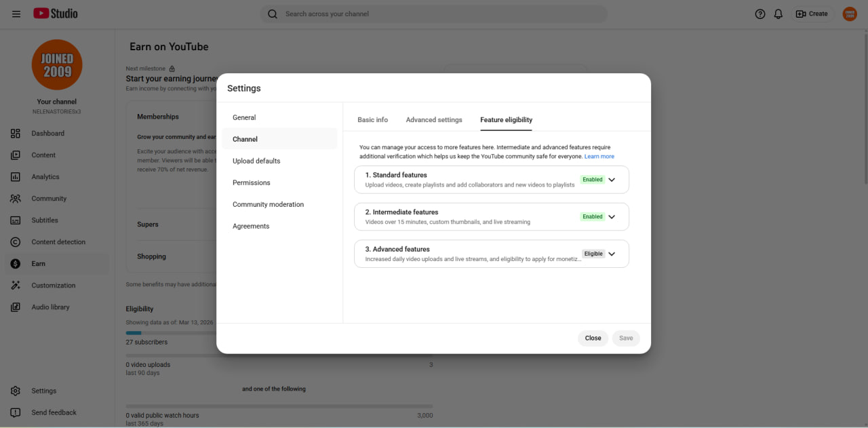Click the Settings gear icon in sidebar
This screenshot has width=868, height=428.
pyautogui.click(x=16, y=391)
